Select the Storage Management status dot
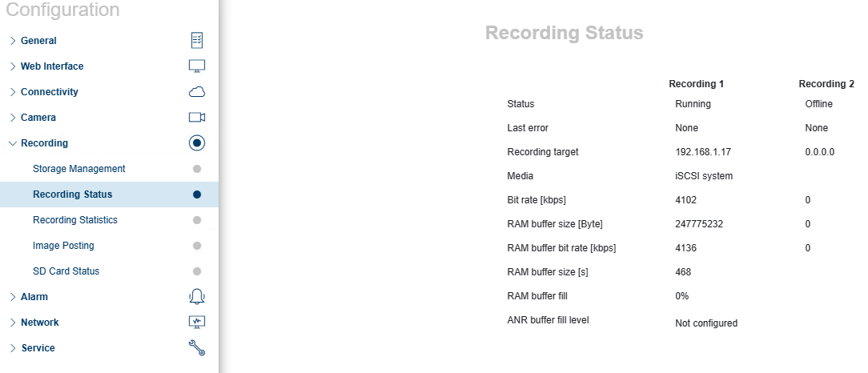 197,169
